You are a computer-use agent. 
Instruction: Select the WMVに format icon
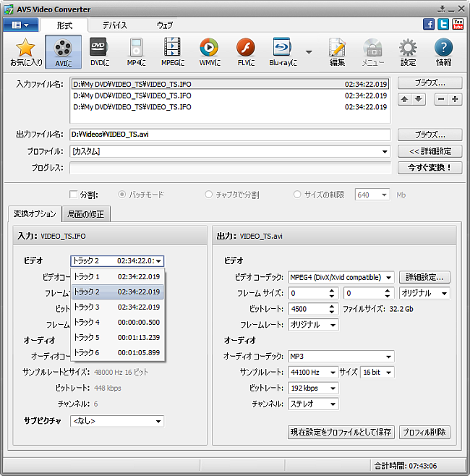209,51
